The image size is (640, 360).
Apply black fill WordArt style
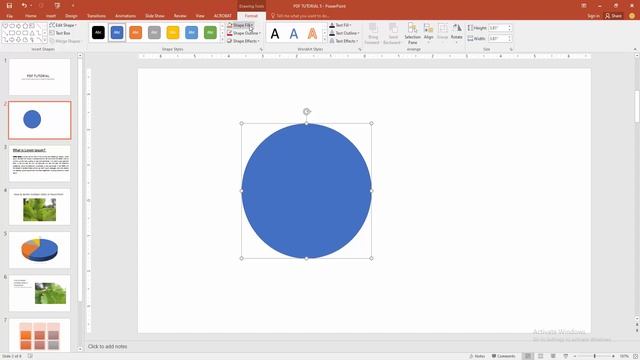(275, 33)
